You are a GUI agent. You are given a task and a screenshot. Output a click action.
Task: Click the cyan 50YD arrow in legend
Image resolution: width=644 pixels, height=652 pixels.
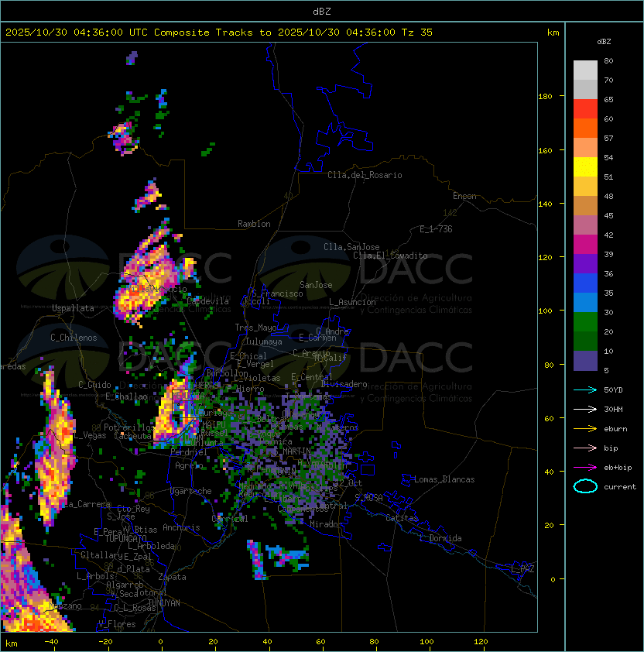click(x=585, y=389)
